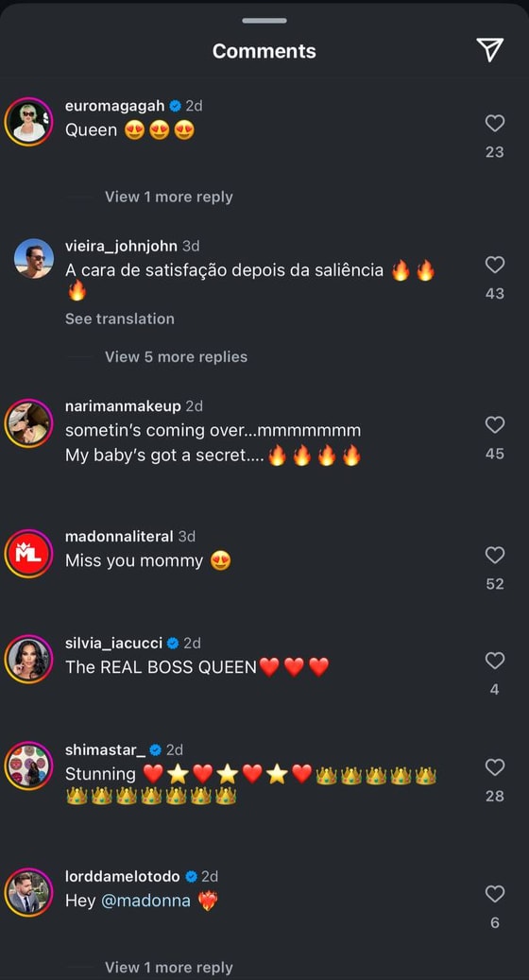
Task: Tap heart beside silvia_iacucci's comment
Action: (495, 661)
